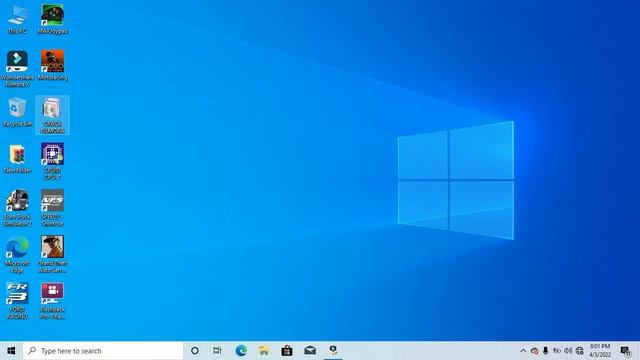Select the Euro Truck Simulator 2 shortcut
Viewport: 640px width, 360px height.
[x=17, y=208]
